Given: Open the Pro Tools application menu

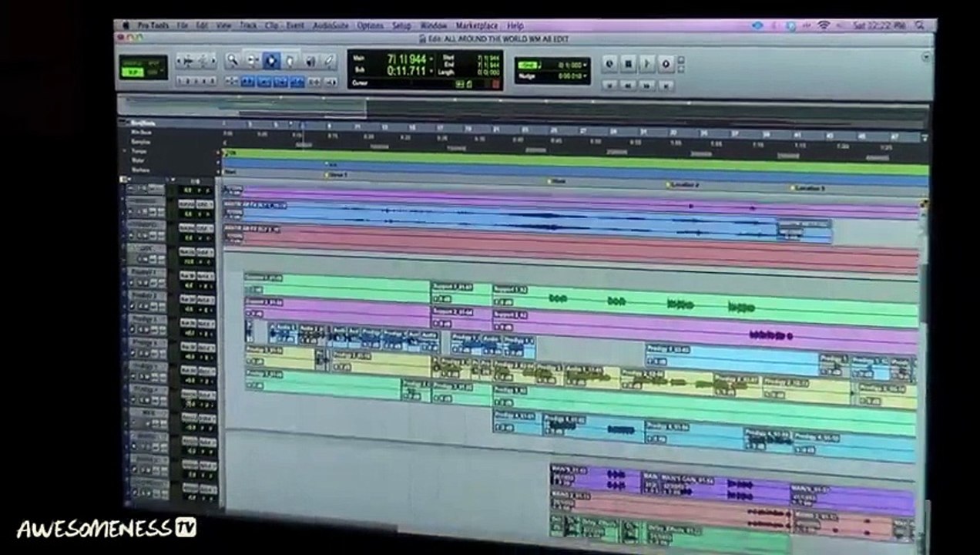Looking at the screenshot, I should coord(153,25).
